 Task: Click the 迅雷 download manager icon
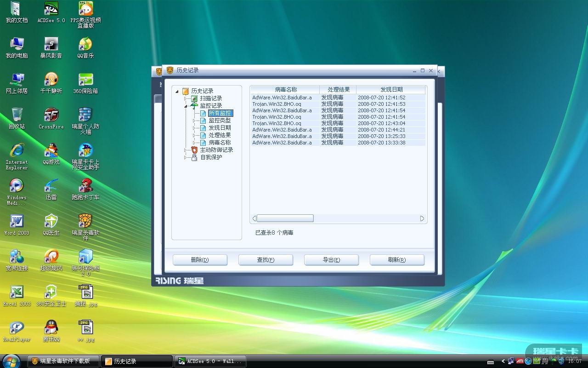(x=51, y=190)
